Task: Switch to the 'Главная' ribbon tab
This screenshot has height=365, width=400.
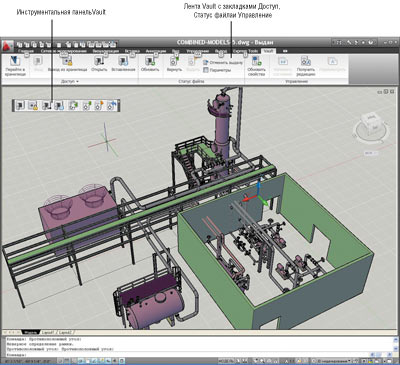Action: 26,51
